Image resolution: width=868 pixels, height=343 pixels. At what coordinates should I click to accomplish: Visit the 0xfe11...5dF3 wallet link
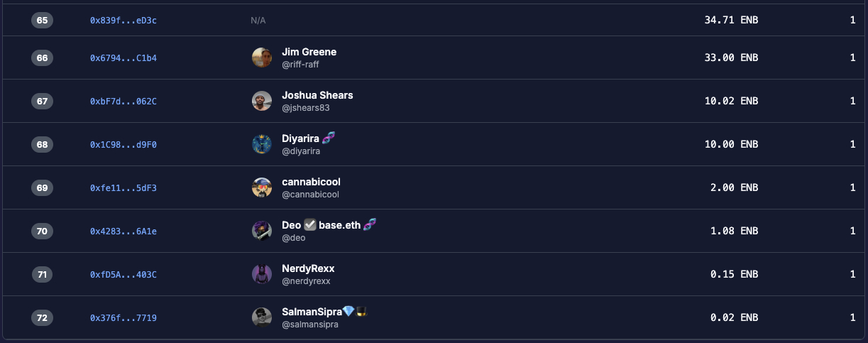pos(123,188)
